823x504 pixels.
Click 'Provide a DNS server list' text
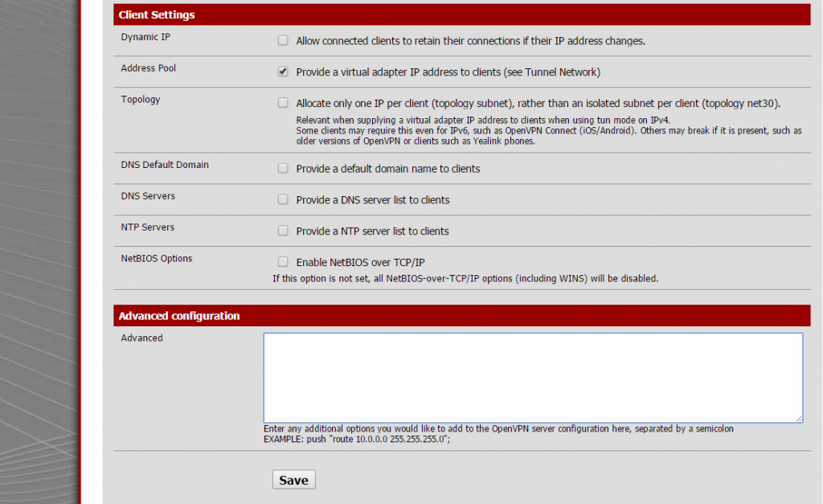coord(373,200)
